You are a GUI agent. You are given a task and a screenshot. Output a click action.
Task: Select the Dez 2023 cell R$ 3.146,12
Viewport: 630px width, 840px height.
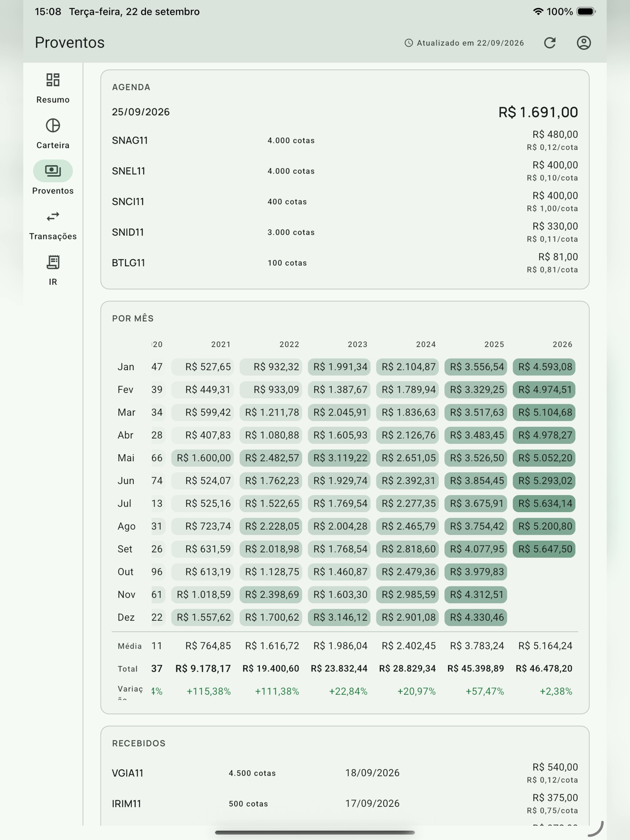click(339, 617)
